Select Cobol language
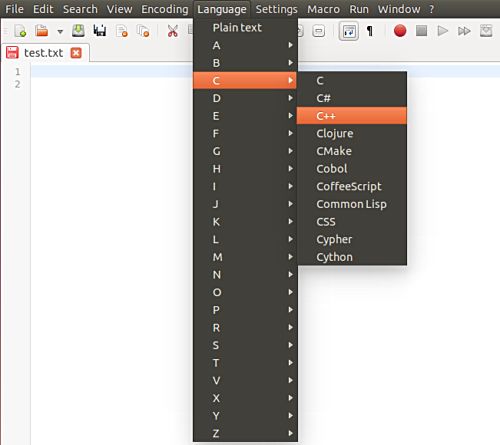500x445 pixels. point(352,169)
